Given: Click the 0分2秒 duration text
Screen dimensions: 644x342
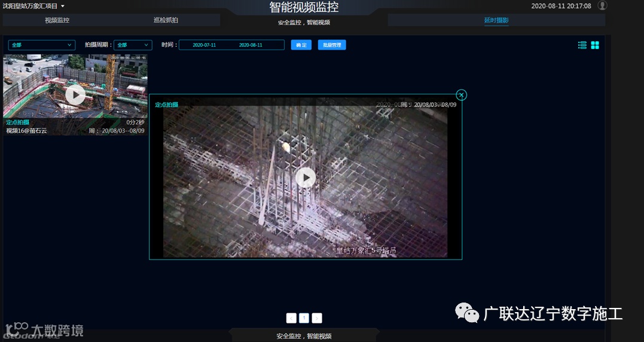Looking at the screenshot, I should [135, 123].
